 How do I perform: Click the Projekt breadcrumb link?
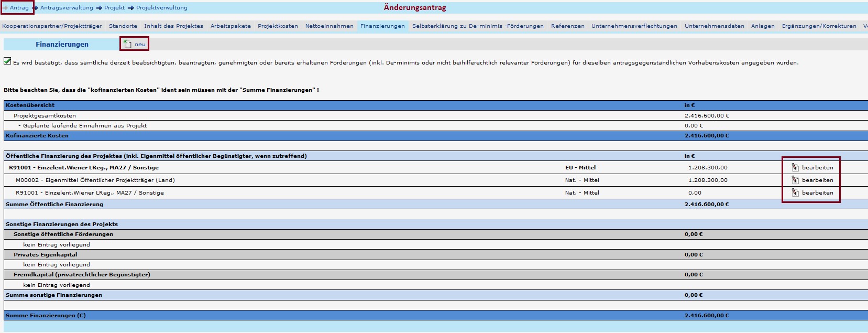pos(114,8)
